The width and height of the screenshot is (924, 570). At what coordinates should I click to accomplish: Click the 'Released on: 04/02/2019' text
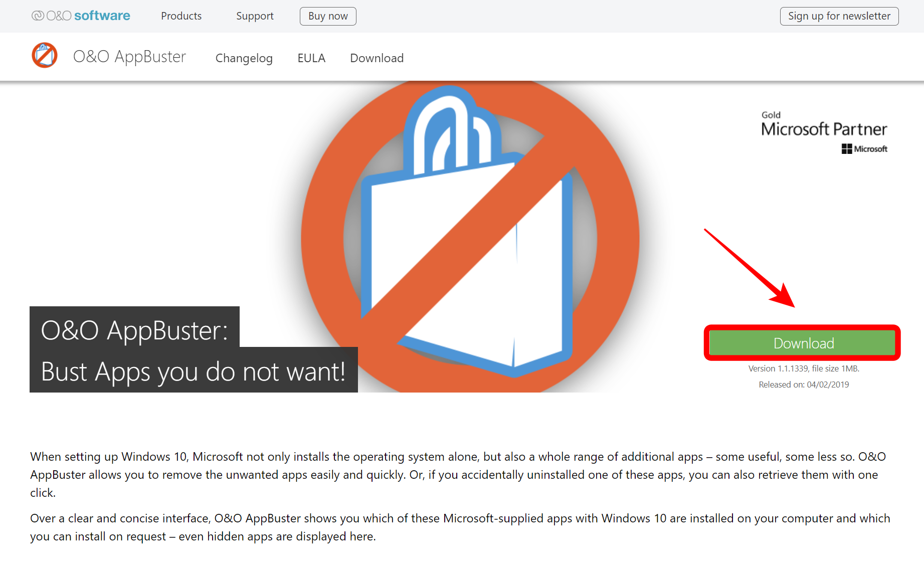804,385
